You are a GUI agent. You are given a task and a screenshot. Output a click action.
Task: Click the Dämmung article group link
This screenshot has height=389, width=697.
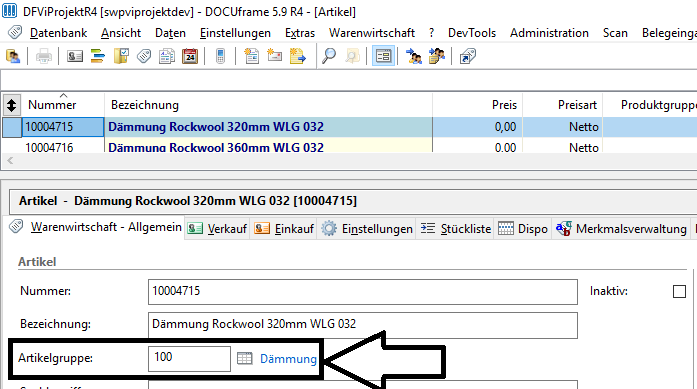pyautogui.click(x=288, y=359)
